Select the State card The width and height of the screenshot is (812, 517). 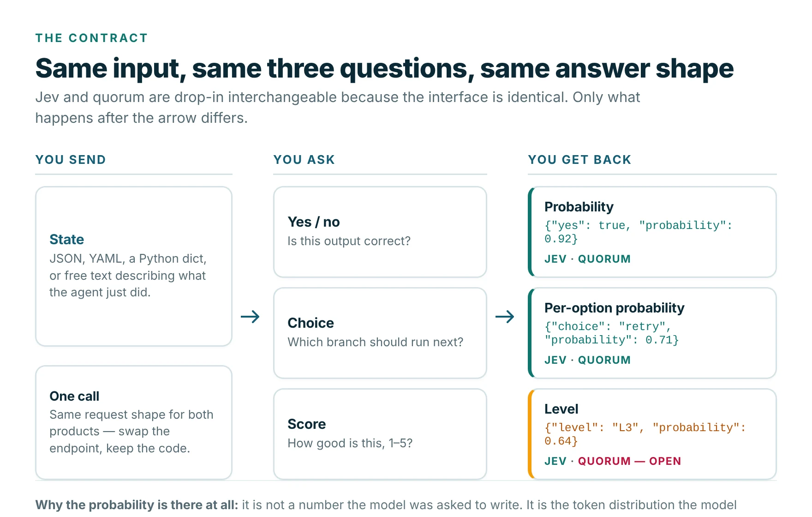point(134,266)
